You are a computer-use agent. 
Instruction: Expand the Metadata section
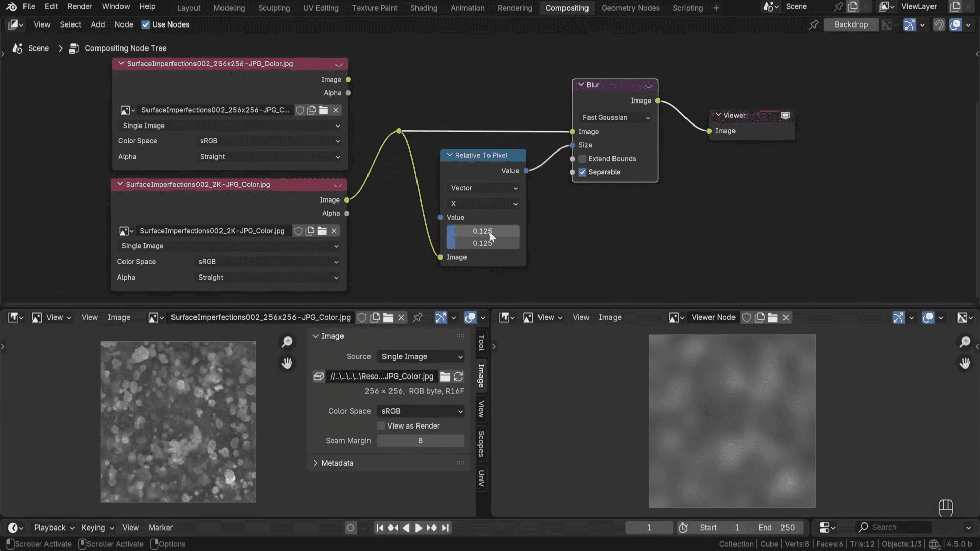pos(338,463)
